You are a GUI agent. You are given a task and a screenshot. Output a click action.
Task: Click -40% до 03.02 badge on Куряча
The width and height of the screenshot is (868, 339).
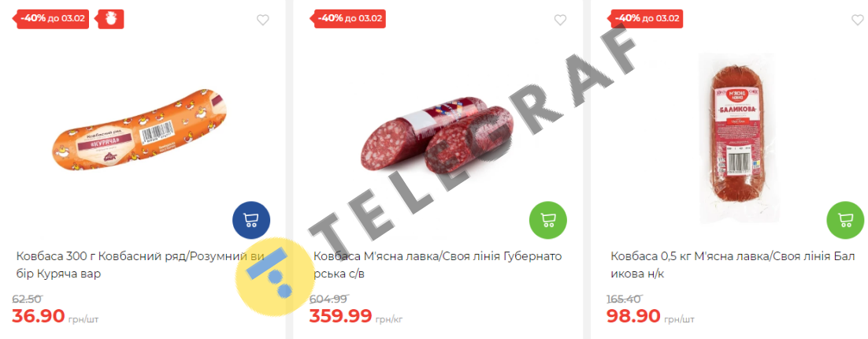coord(50,17)
